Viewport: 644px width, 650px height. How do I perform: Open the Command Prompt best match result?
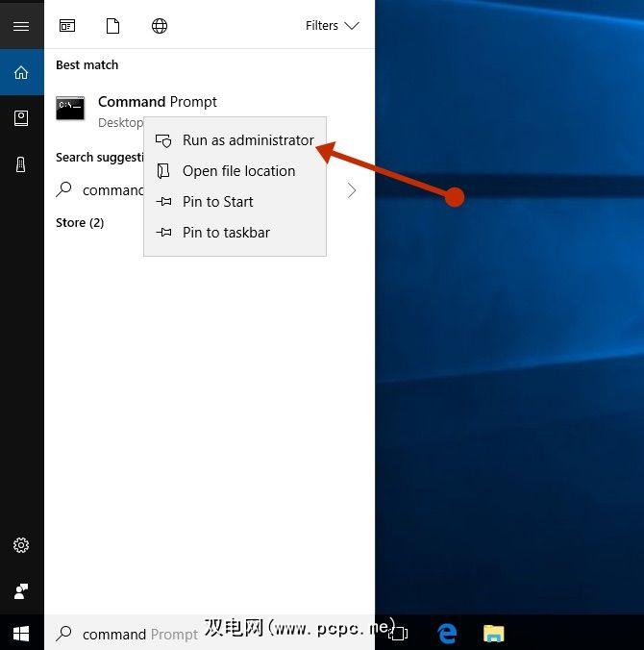pos(210,111)
